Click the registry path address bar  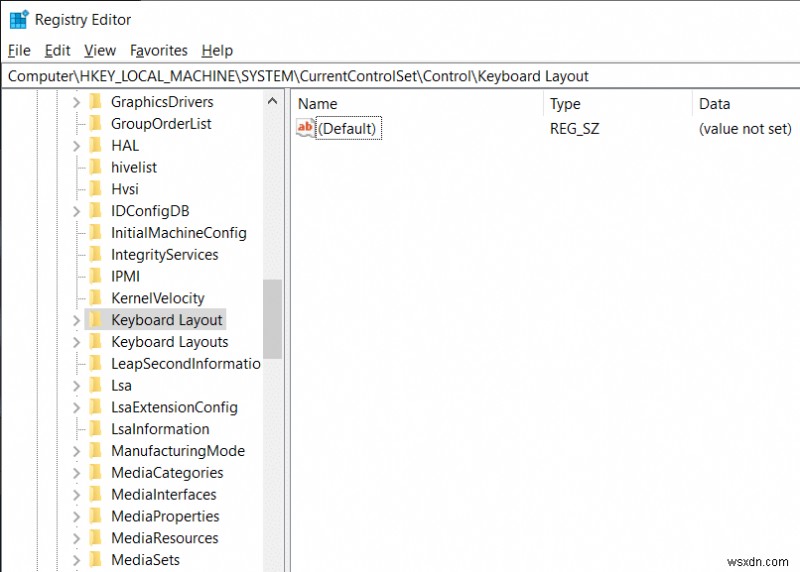(x=400, y=76)
